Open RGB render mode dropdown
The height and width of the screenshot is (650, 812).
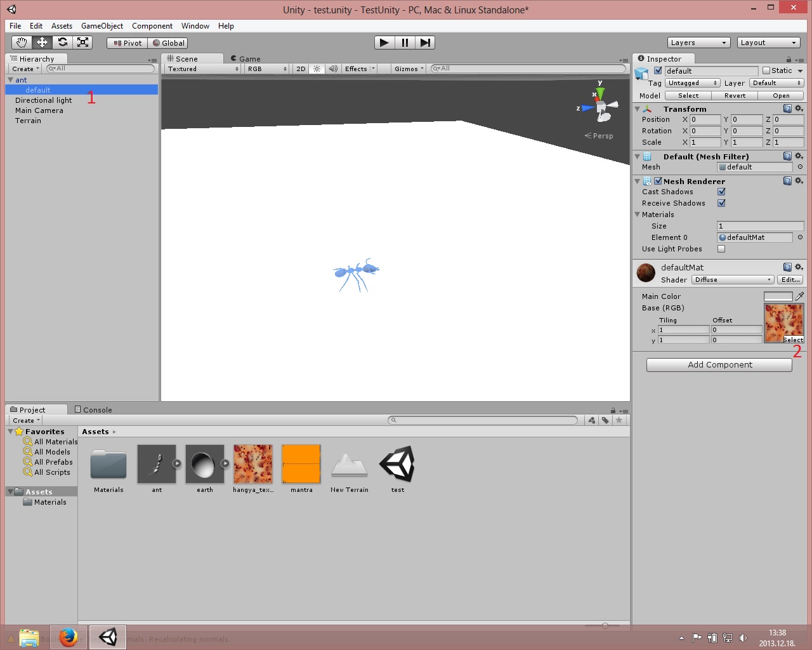click(x=267, y=69)
